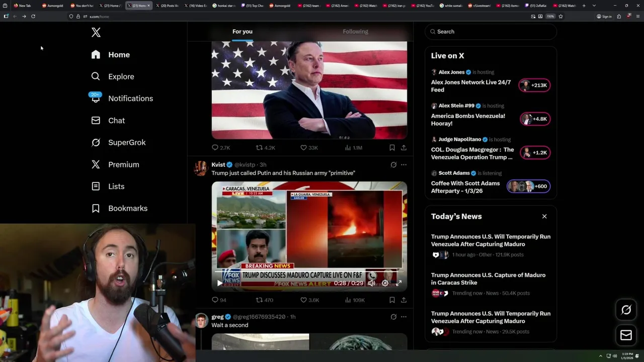The image size is (644, 362).
Task: Open floating messages button
Action: click(x=626, y=335)
